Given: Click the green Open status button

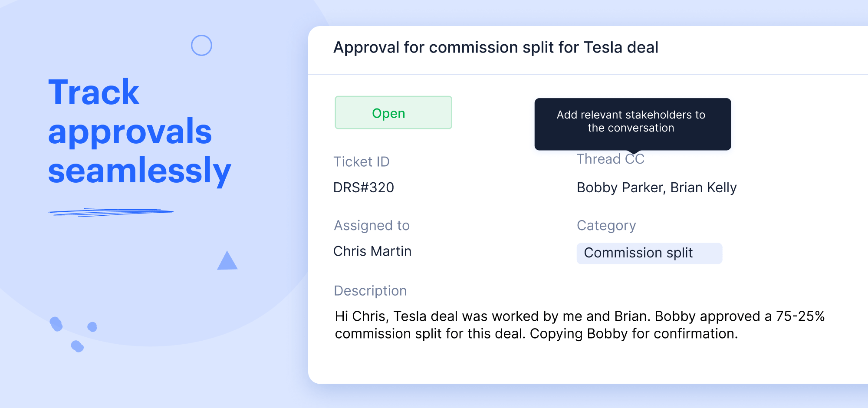Looking at the screenshot, I should pyautogui.click(x=393, y=112).
